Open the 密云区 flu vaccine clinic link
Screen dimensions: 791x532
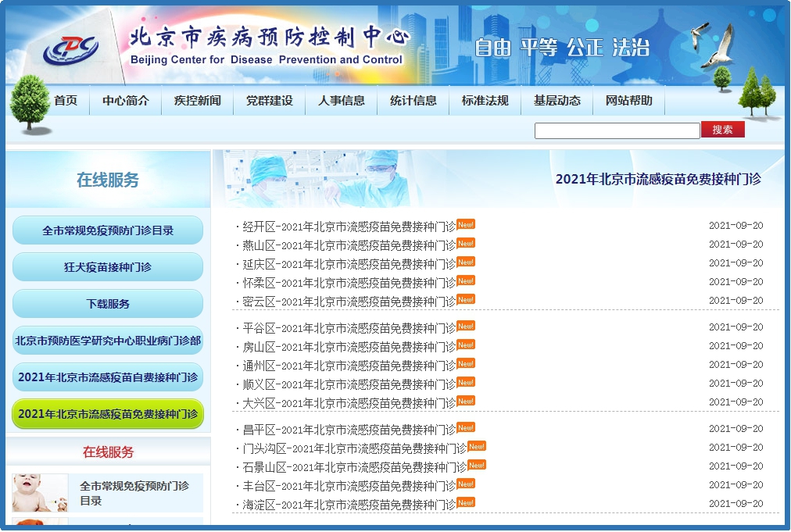click(349, 302)
